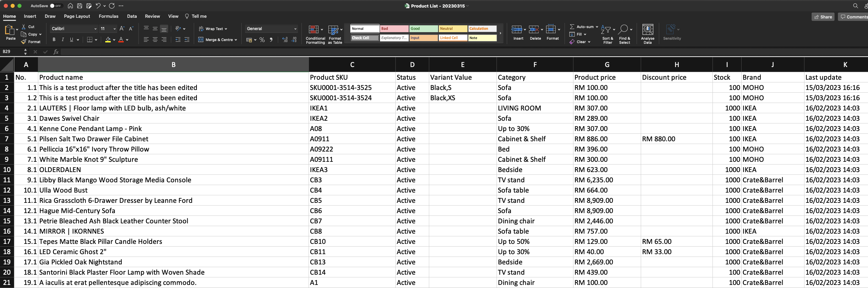Apply the Good cell style swatch
This screenshot has height=288, width=868.
tap(423, 29)
